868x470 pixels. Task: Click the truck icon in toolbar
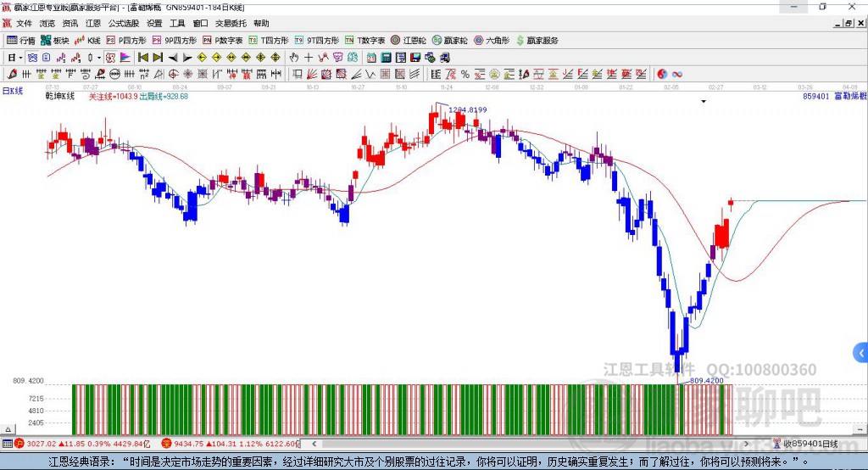pyautogui.click(x=444, y=58)
